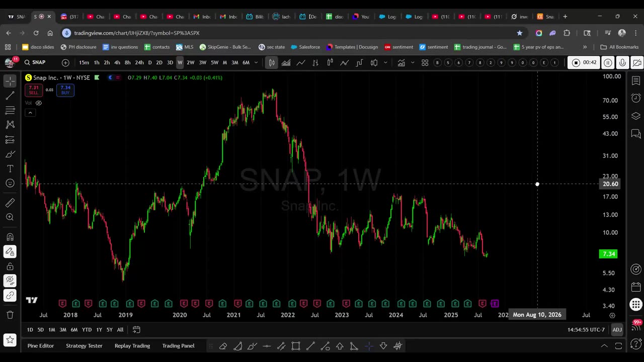Expand the chart style dropdown arrow
This screenshot has width=644, height=362.
tap(385, 62)
